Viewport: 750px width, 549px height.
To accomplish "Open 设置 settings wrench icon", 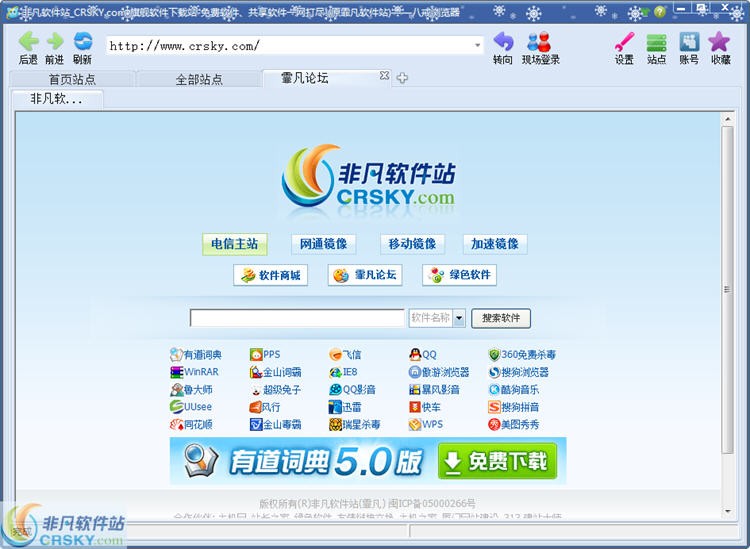I will coord(624,42).
